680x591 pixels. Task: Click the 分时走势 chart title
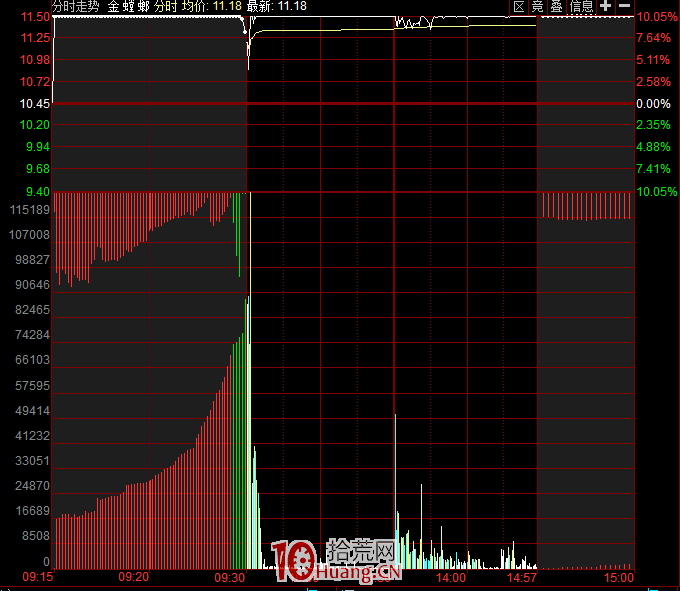click(x=76, y=6)
